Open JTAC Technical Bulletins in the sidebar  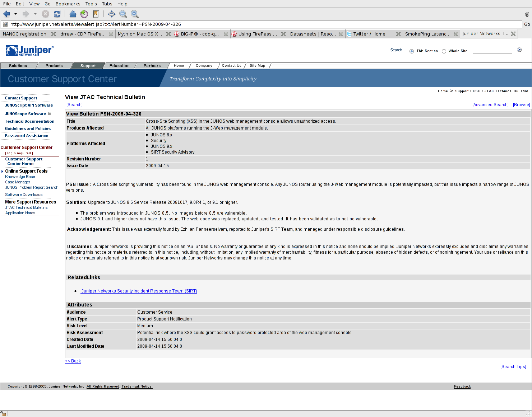click(26, 207)
